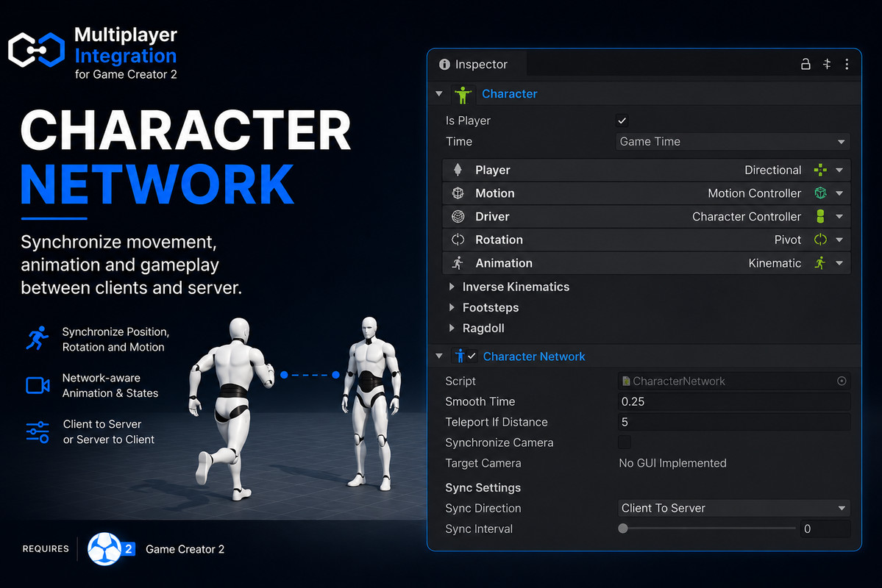882x588 pixels.
Task: Click the Game Creator 2 requirement text
Action: 185,549
